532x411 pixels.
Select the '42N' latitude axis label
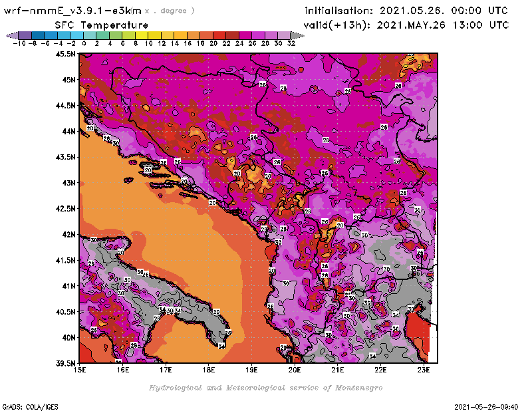(69, 235)
